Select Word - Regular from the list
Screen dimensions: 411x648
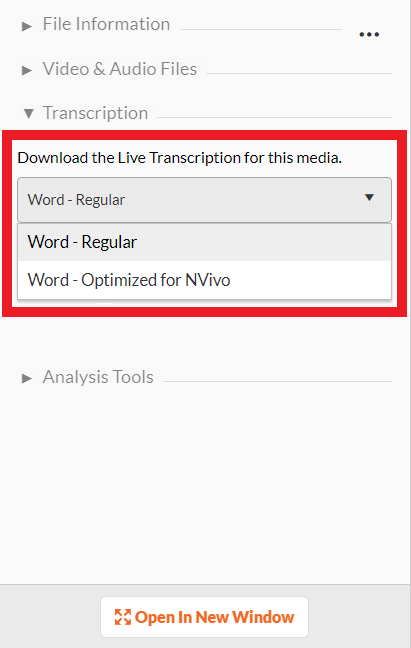(x=204, y=242)
